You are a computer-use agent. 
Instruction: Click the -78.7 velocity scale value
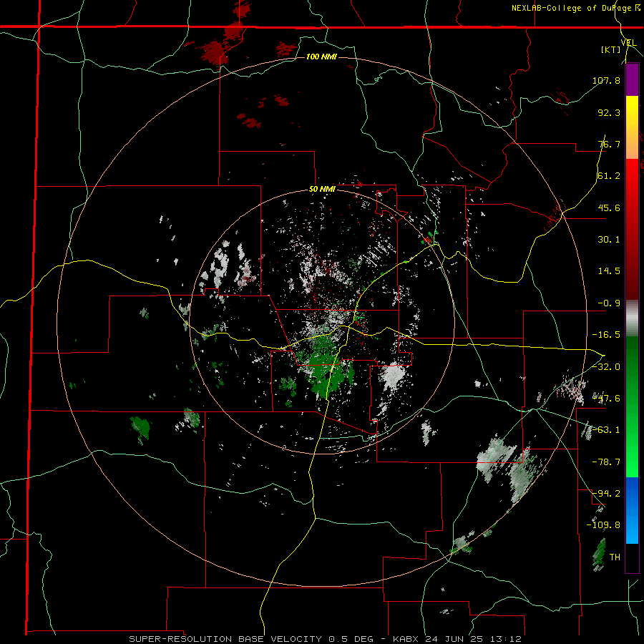click(x=606, y=462)
